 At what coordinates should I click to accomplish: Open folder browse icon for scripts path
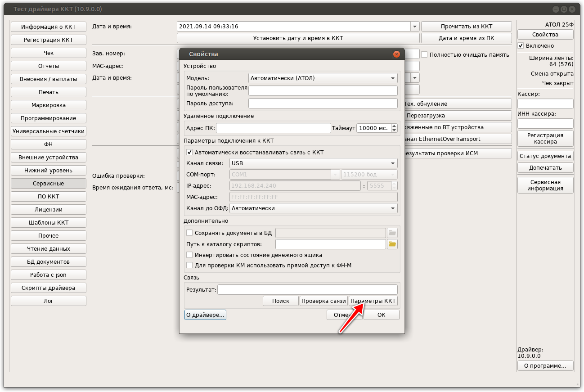tap(392, 244)
